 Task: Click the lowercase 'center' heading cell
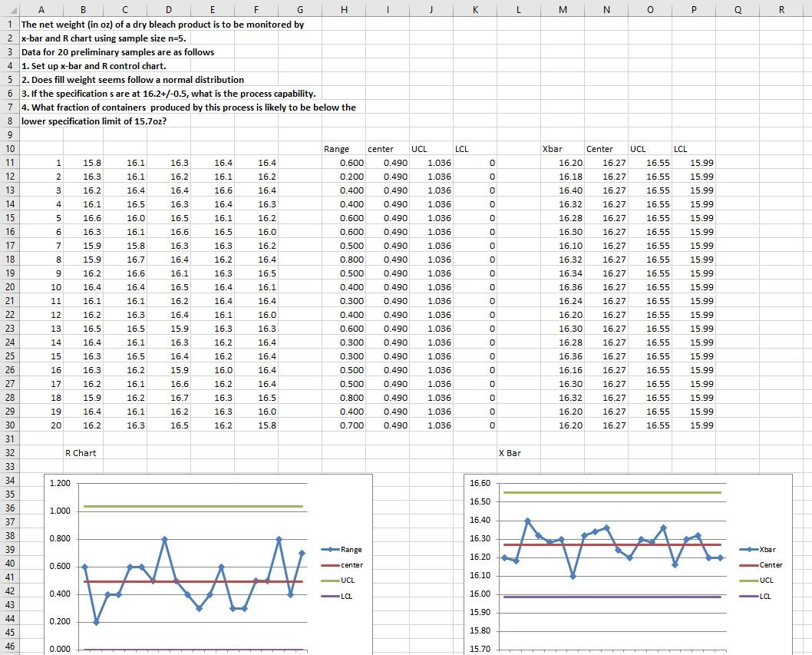point(388,149)
